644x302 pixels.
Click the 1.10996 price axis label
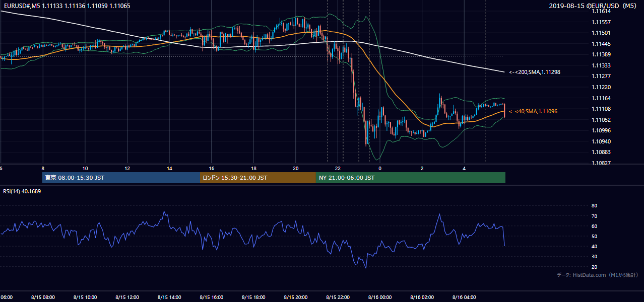point(601,130)
